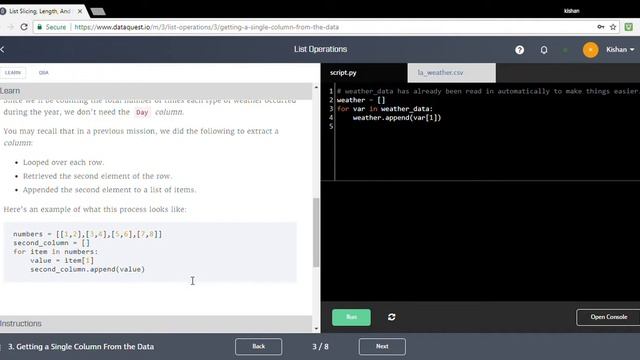Click the secure padlock icon in address bar

[x=40, y=27]
